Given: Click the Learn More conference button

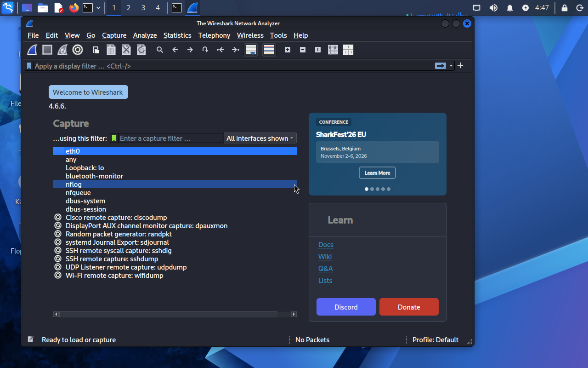Looking at the screenshot, I should (x=377, y=173).
